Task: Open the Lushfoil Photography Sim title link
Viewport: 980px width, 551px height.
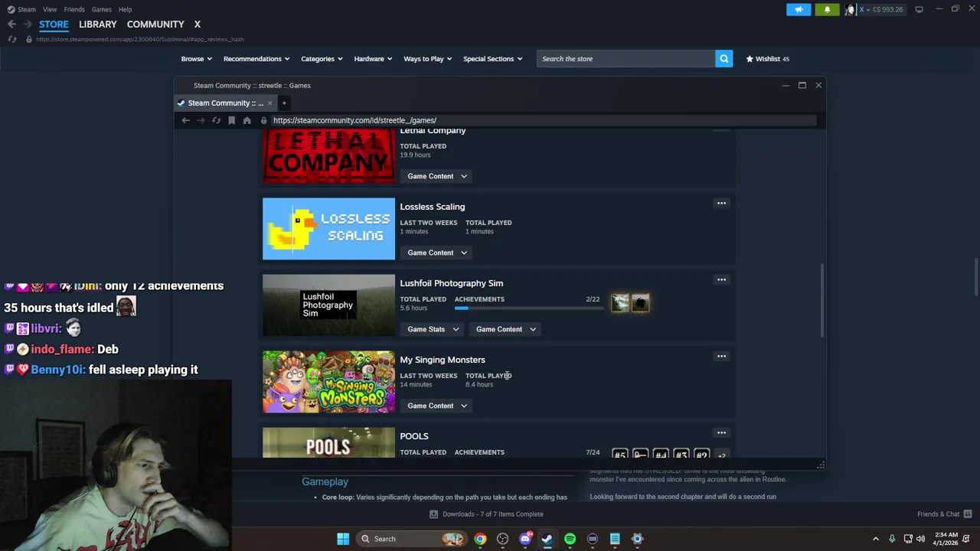Action: [x=451, y=283]
